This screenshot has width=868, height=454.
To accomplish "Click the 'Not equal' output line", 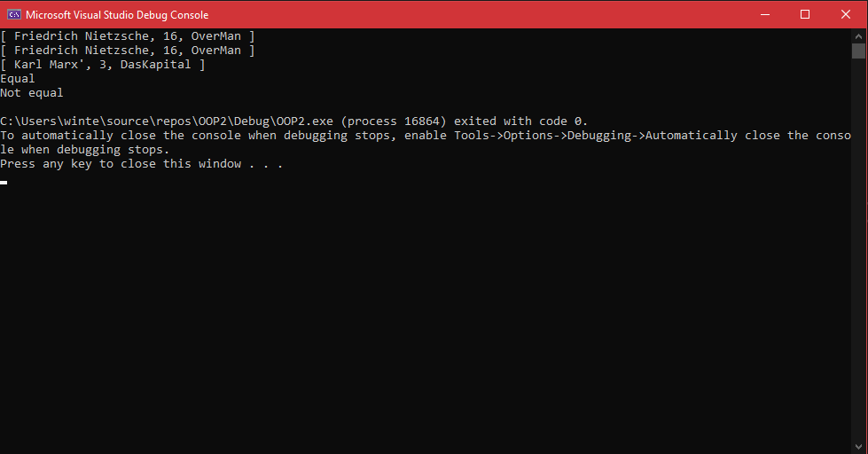I will [x=32, y=93].
